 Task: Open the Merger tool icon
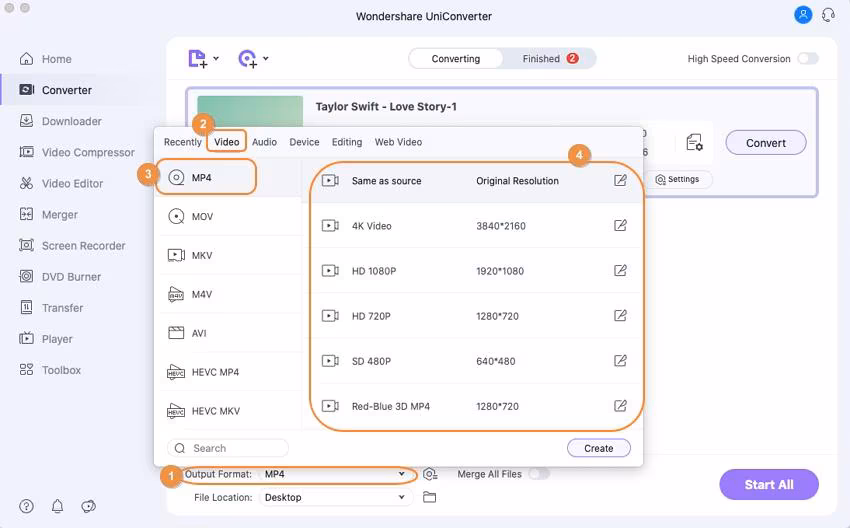point(26,214)
